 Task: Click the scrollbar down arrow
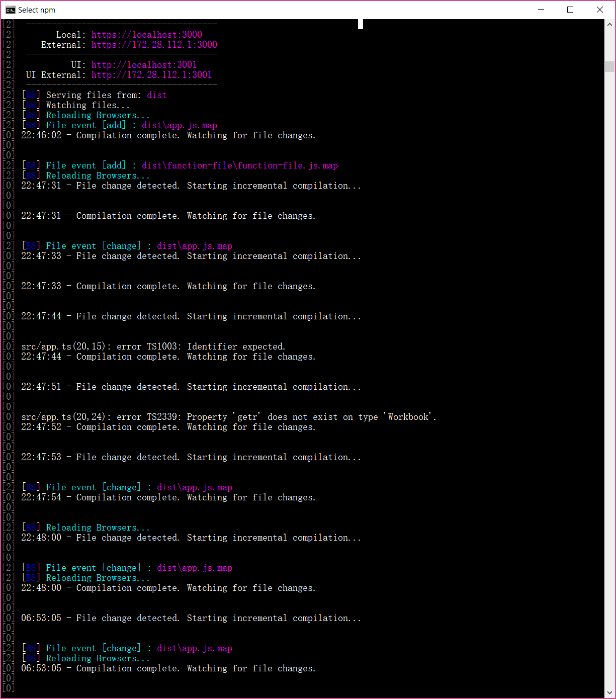[x=608, y=693]
